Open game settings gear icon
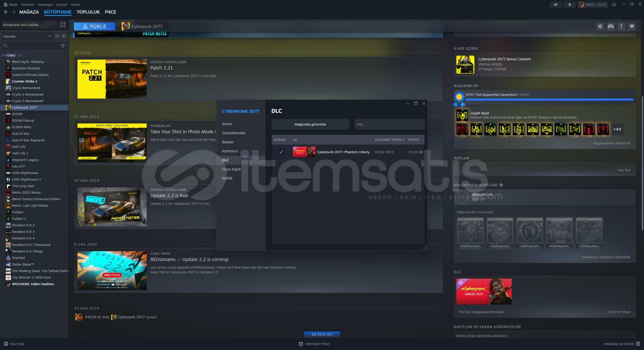Image resolution: width=644 pixels, height=350 pixels. tap(600, 26)
